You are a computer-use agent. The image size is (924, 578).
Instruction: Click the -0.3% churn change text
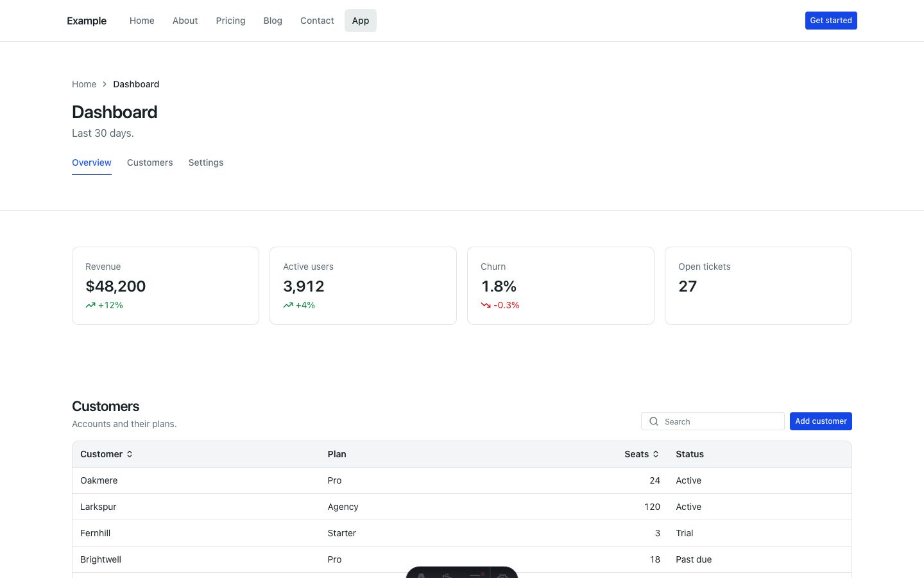[506, 305]
